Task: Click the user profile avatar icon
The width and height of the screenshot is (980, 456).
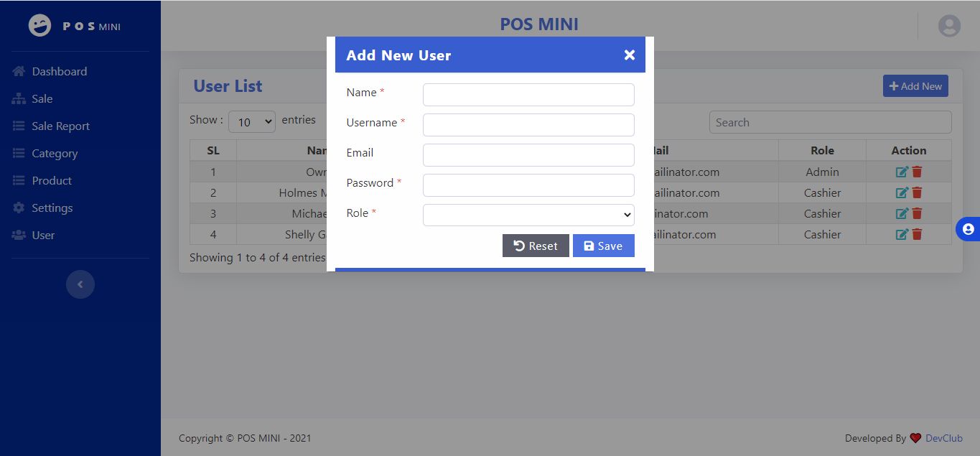Action: (949, 26)
